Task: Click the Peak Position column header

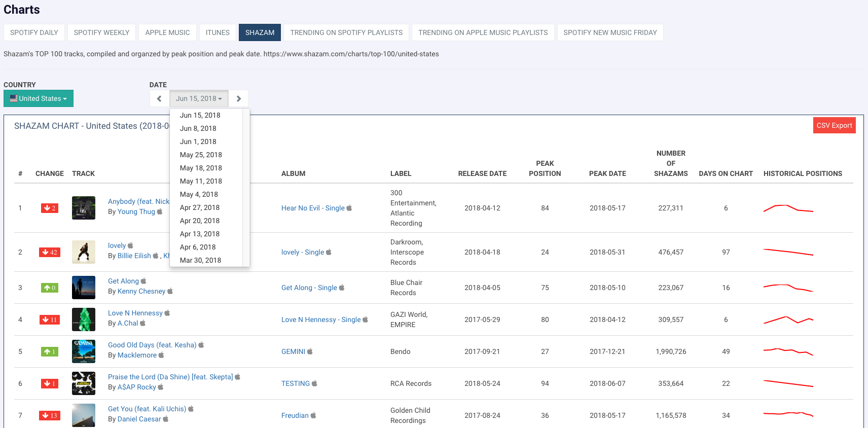Action: pyautogui.click(x=545, y=168)
